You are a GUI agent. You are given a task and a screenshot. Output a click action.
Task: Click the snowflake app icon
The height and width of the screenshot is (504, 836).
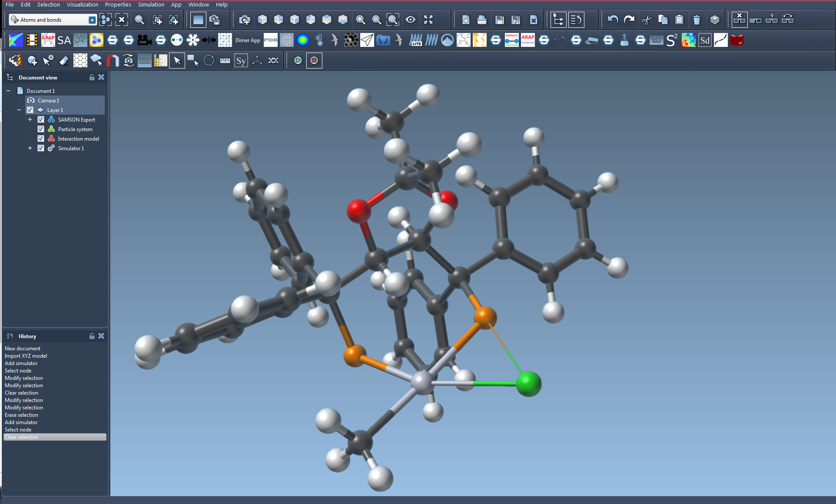pos(192,40)
